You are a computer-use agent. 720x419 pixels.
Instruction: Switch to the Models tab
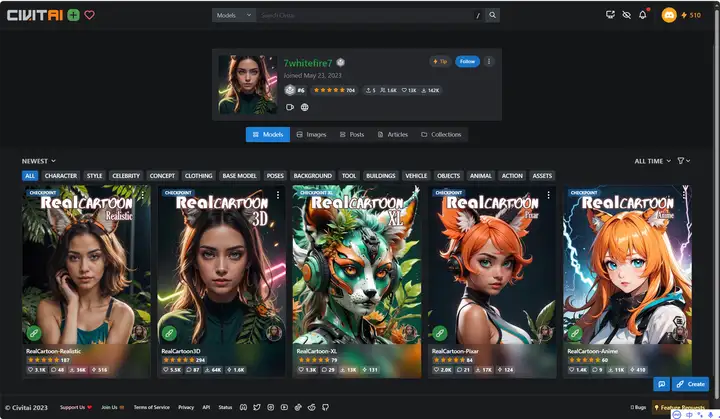[x=268, y=135]
